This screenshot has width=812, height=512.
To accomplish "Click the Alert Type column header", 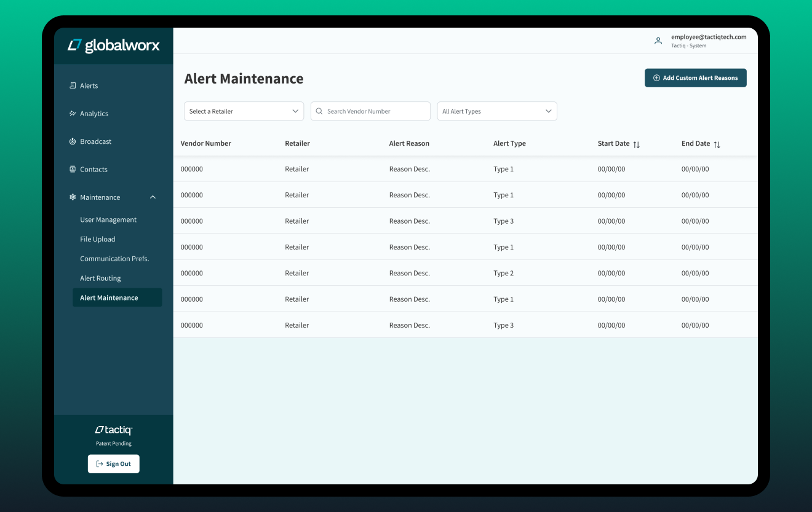I will (509, 143).
